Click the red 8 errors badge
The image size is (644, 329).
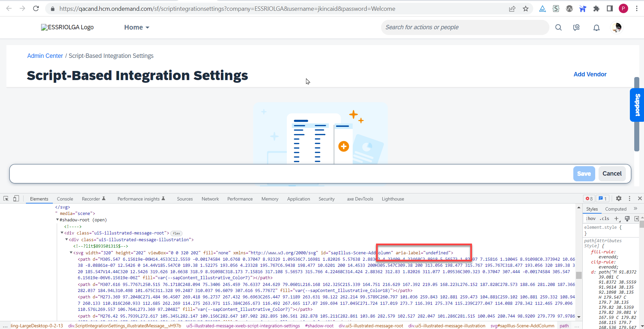coord(588,198)
